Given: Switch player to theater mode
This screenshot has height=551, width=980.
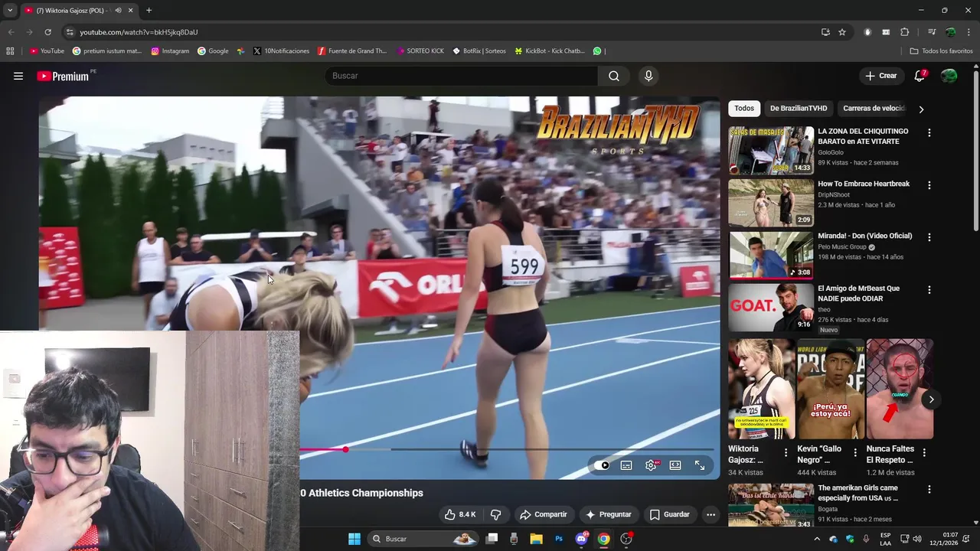Looking at the screenshot, I should tap(675, 465).
